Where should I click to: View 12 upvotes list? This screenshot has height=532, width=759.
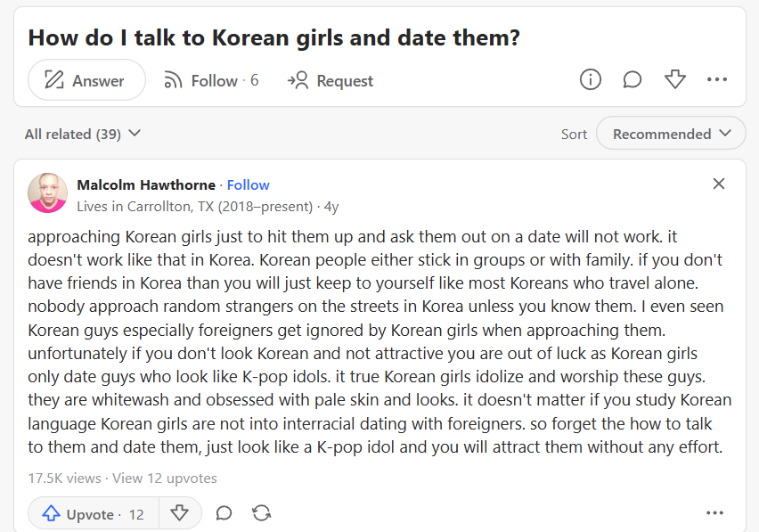tap(165, 478)
